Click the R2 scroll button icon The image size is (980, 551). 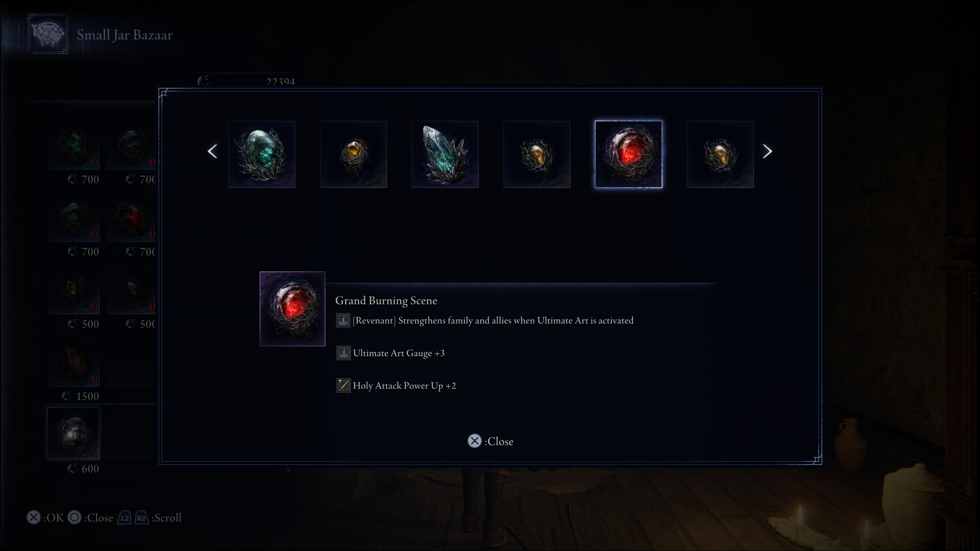[x=142, y=518]
